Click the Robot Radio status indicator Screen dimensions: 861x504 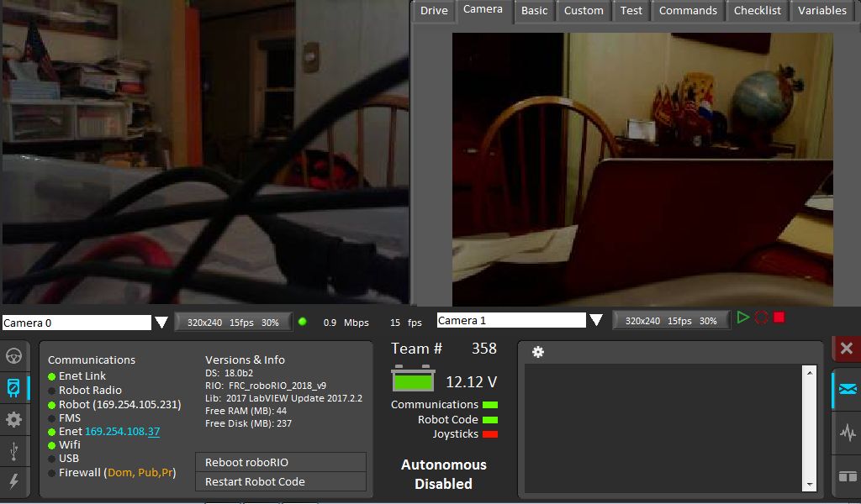pos(51,391)
